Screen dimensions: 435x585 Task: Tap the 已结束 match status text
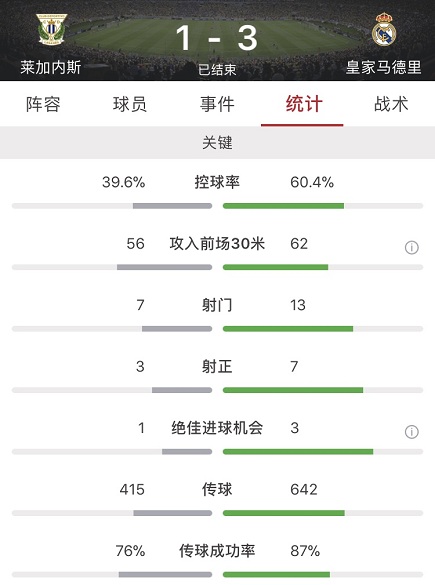(x=217, y=69)
